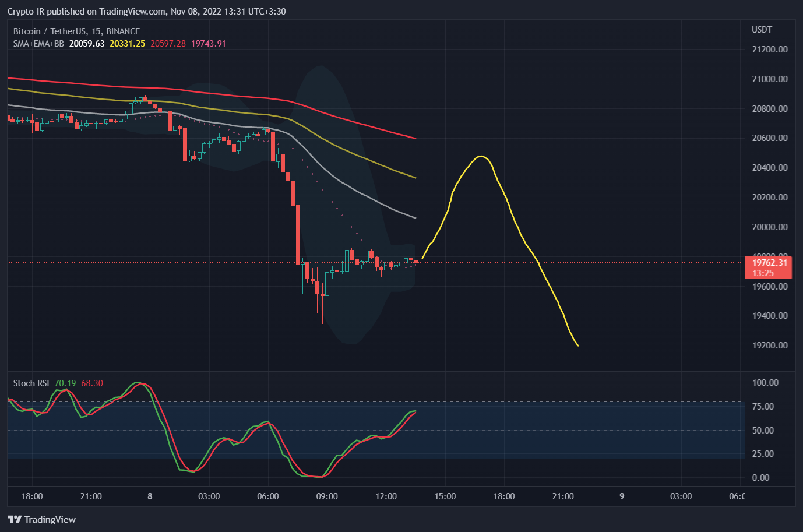803x532 pixels.
Task: Click the white value 20059.63
Action: pyautogui.click(x=87, y=44)
